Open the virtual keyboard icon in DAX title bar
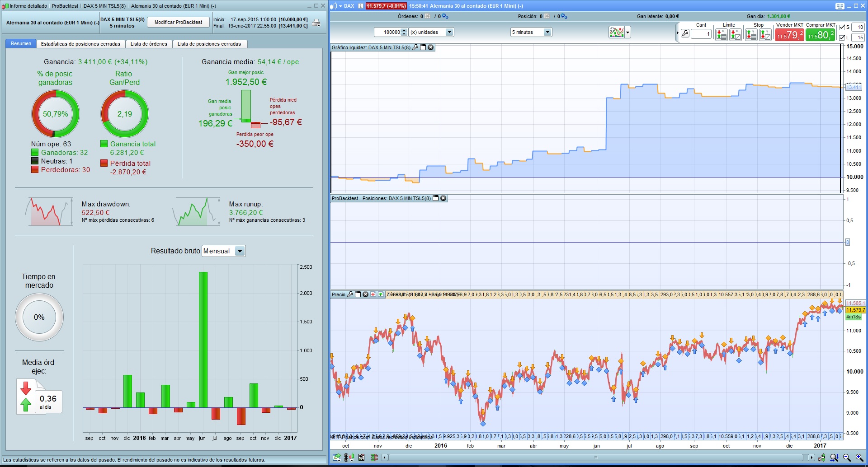 [x=840, y=6]
